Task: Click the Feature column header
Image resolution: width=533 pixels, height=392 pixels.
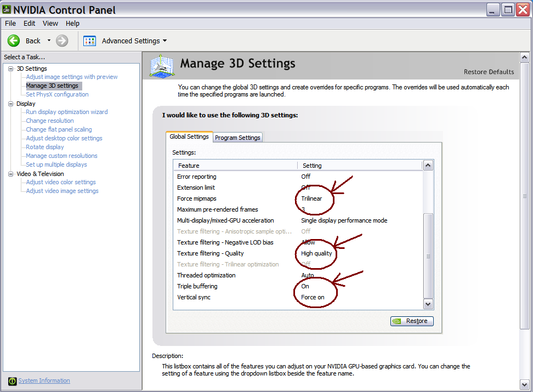Action: click(x=236, y=166)
